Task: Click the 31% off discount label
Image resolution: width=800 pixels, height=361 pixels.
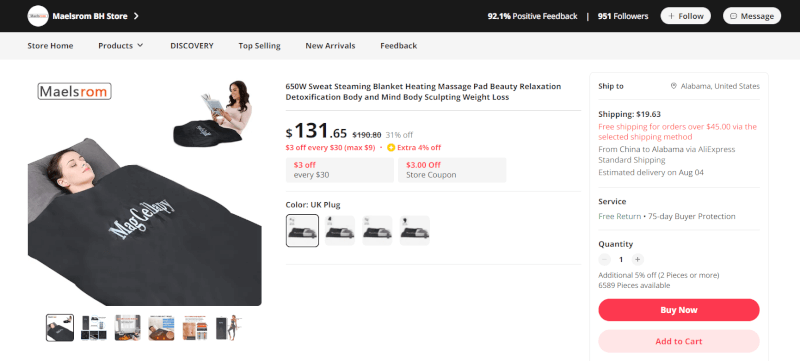Action: pos(399,135)
